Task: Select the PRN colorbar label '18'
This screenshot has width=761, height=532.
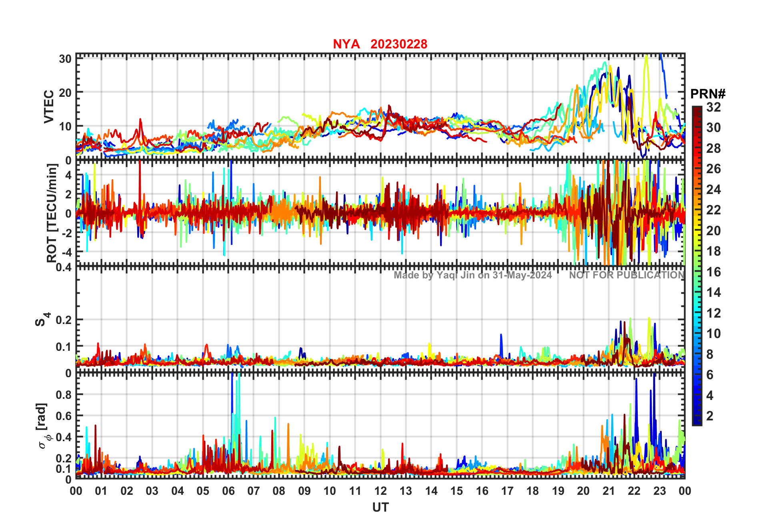Action: coord(713,251)
